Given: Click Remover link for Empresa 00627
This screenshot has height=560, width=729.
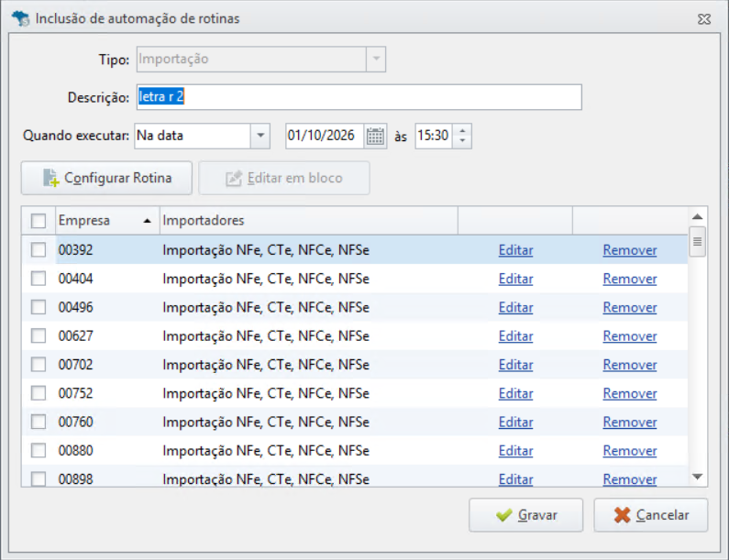Looking at the screenshot, I should click(x=630, y=336).
